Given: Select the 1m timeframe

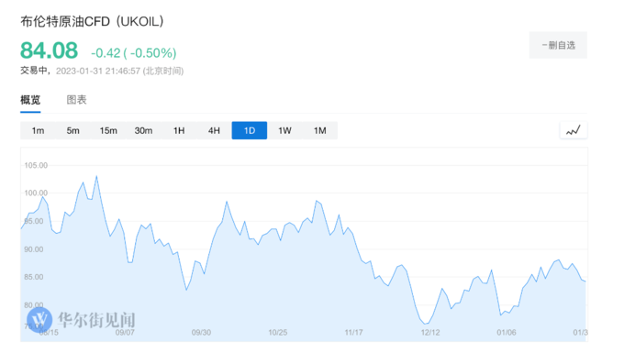Looking at the screenshot, I should pyautogui.click(x=38, y=130).
